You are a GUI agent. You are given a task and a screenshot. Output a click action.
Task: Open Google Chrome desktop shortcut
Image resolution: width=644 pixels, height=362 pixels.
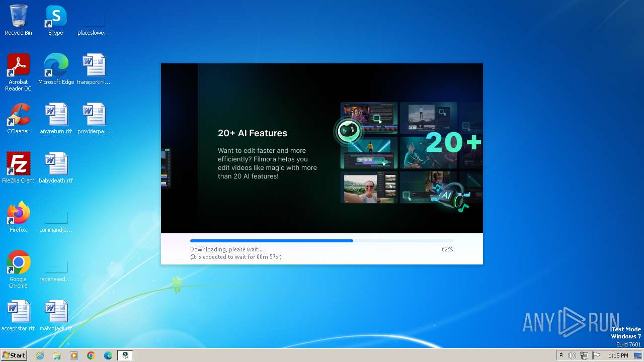pyautogui.click(x=18, y=269)
